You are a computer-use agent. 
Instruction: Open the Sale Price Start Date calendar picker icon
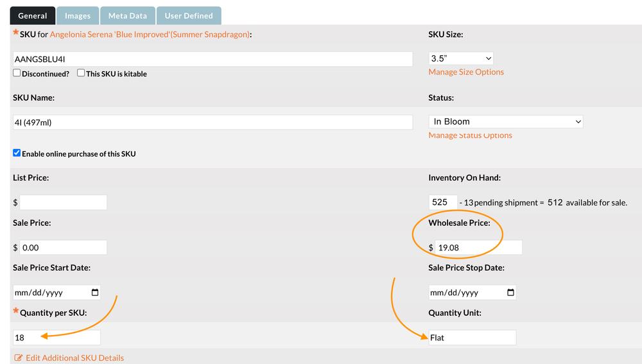95,293
